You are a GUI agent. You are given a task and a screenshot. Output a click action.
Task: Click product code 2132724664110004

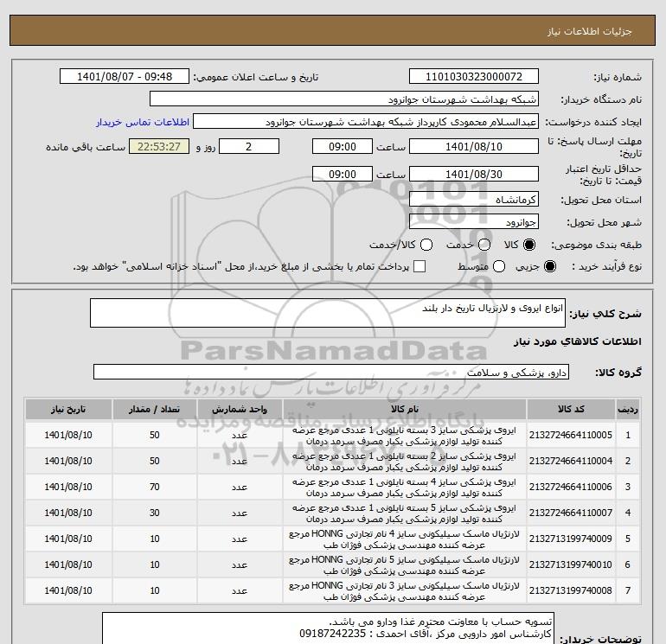571,461
